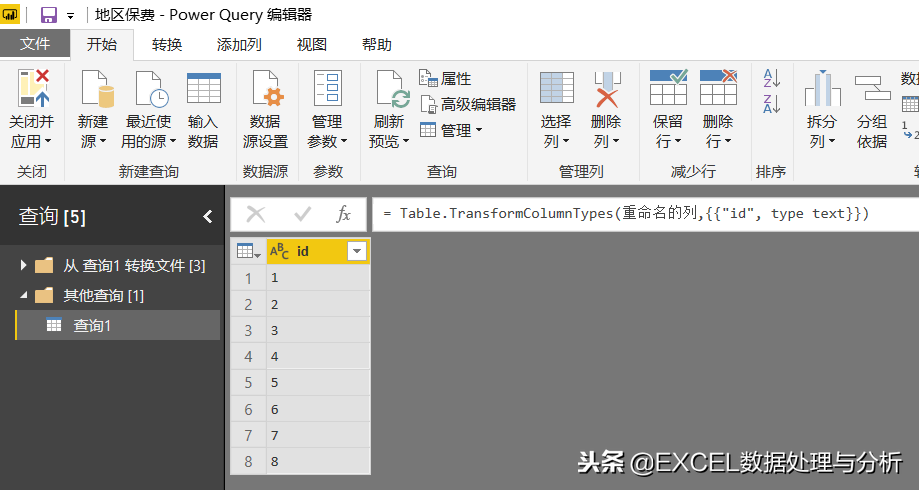Click the ABC data type icon for id
Viewport: 919px width, 490px height.
(x=279, y=251)
